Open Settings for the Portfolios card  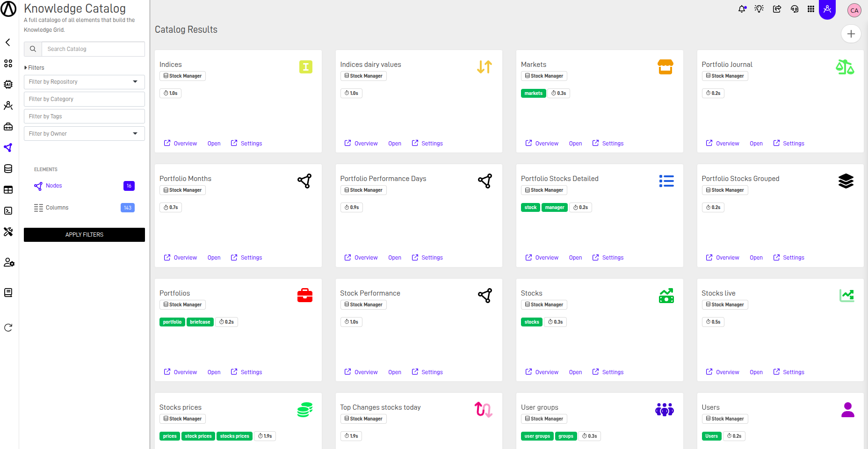246,372
